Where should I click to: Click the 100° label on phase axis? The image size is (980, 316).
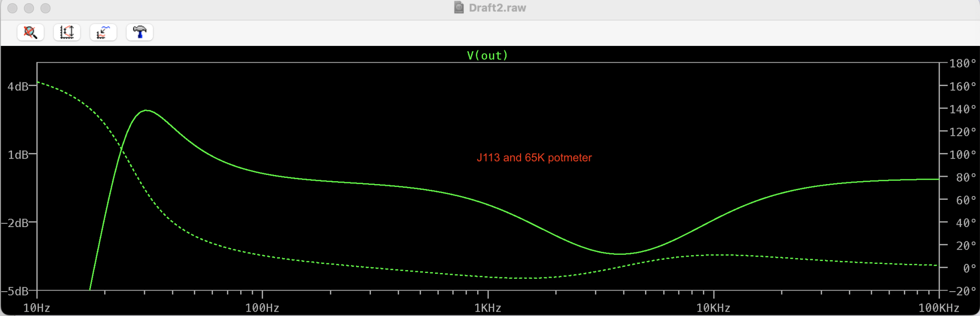tap(963, 154)
